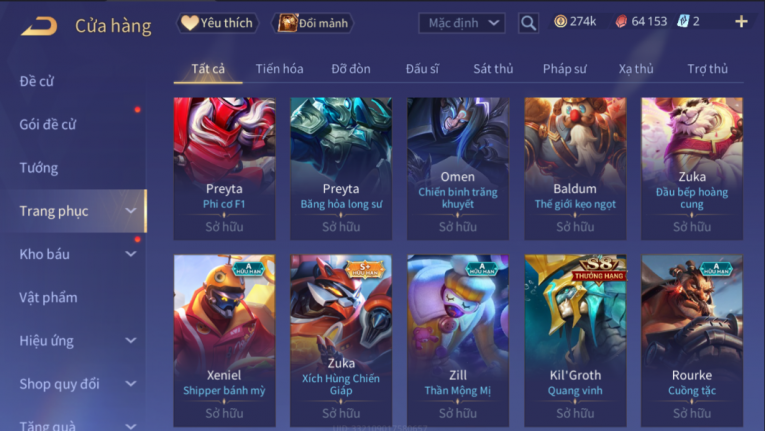Screen dimensions: 765x431
Task: Click the red ruby currency icon
Action: tap(621, 21)
